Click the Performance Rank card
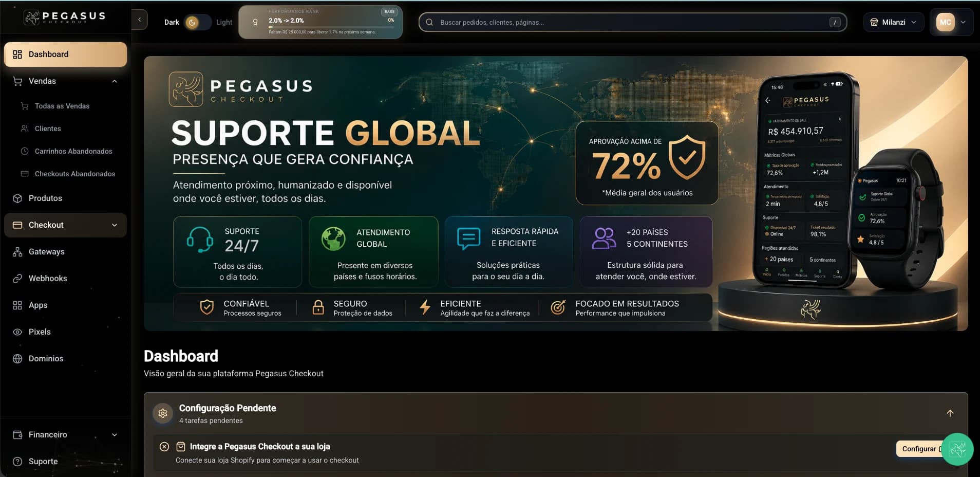This screenshot has height=477, width=980. (x=321, y=22)
